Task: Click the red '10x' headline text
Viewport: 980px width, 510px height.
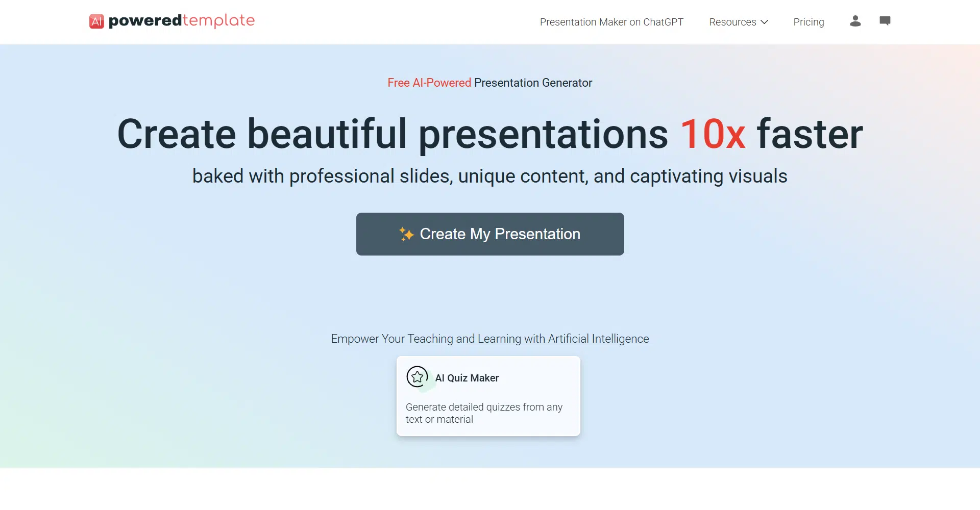Action: coord(713,134)
